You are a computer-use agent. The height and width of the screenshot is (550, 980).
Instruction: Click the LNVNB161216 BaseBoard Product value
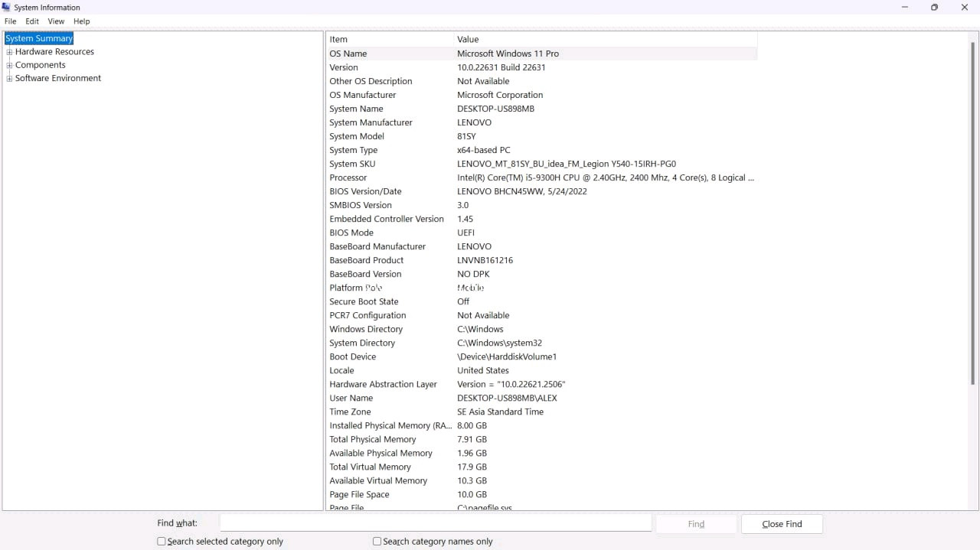tap(485, 260)
